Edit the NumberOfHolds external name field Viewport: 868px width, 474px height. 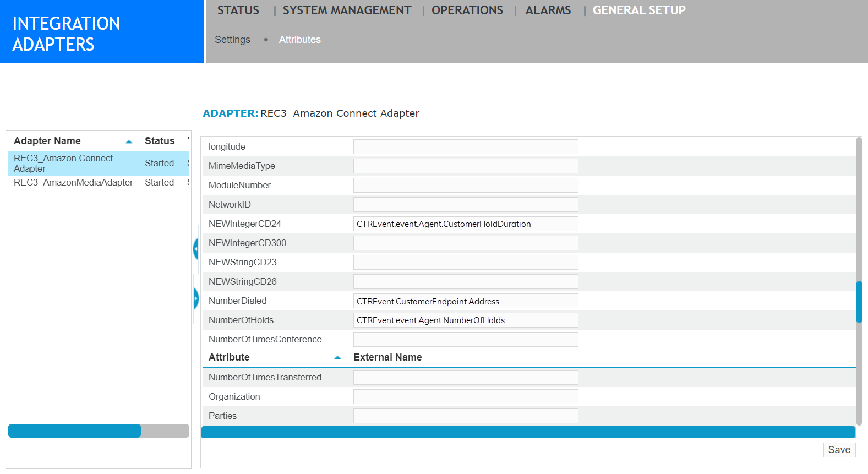pos(466,320)
